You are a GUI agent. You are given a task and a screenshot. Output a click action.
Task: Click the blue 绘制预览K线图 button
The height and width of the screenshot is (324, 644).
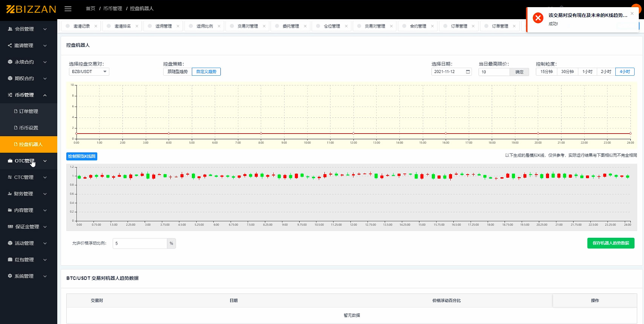click(82, 157)
